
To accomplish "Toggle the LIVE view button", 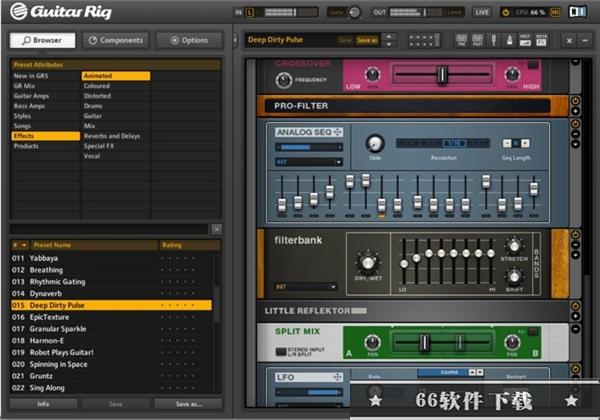I will [482, 12].
